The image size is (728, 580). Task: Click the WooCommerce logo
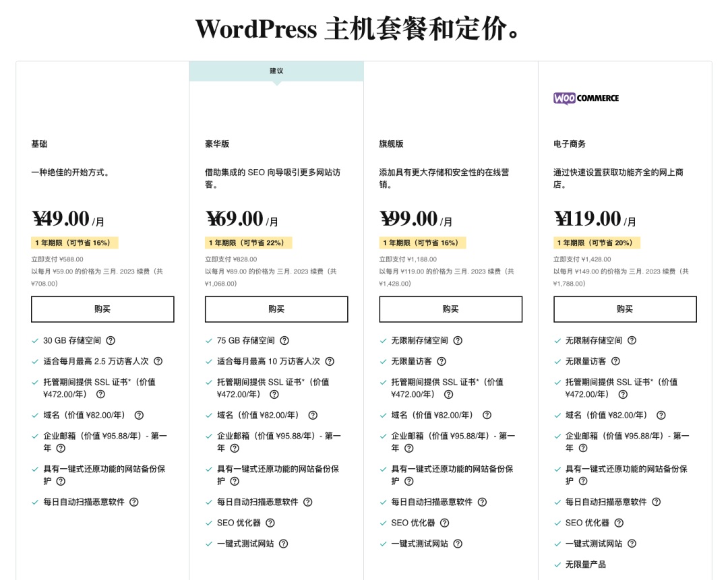pos(586,98)
